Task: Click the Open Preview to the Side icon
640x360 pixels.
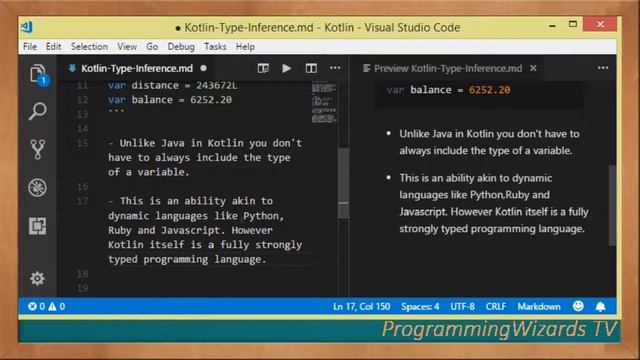Action: (263, 68)
